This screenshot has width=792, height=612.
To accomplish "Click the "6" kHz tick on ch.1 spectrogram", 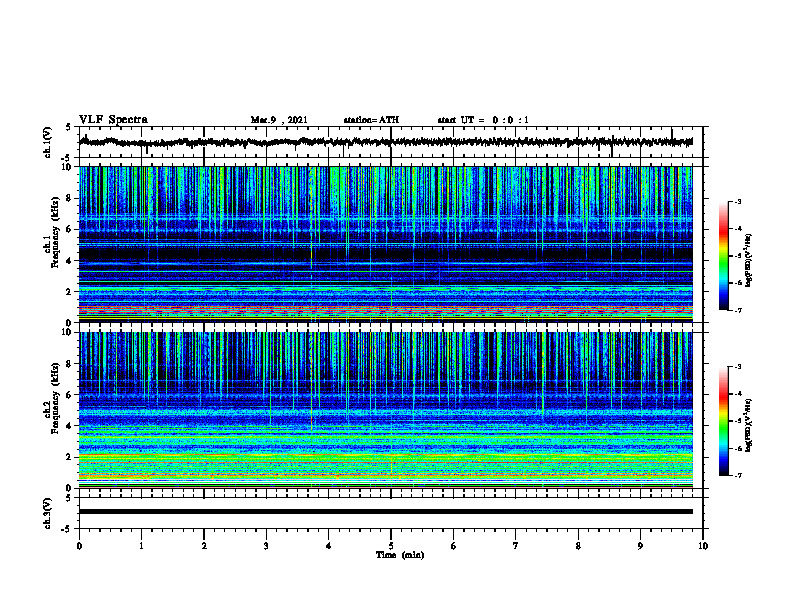I will click(70, 230).
